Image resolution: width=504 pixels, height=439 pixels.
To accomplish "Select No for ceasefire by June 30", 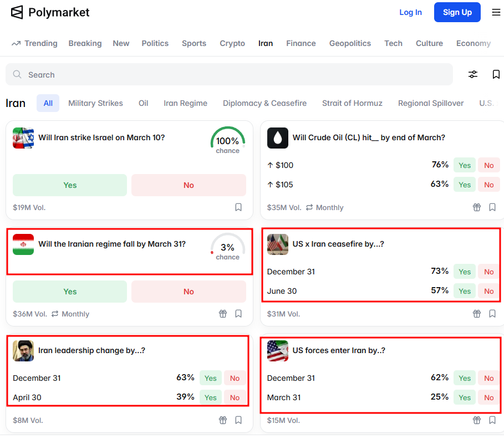I will coord(488,291).
